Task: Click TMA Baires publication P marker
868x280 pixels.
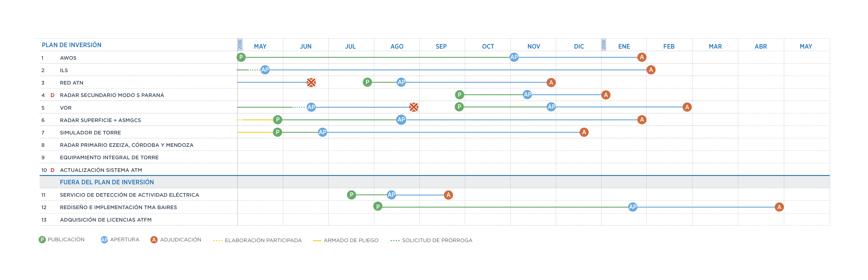Action: [378, 207]
